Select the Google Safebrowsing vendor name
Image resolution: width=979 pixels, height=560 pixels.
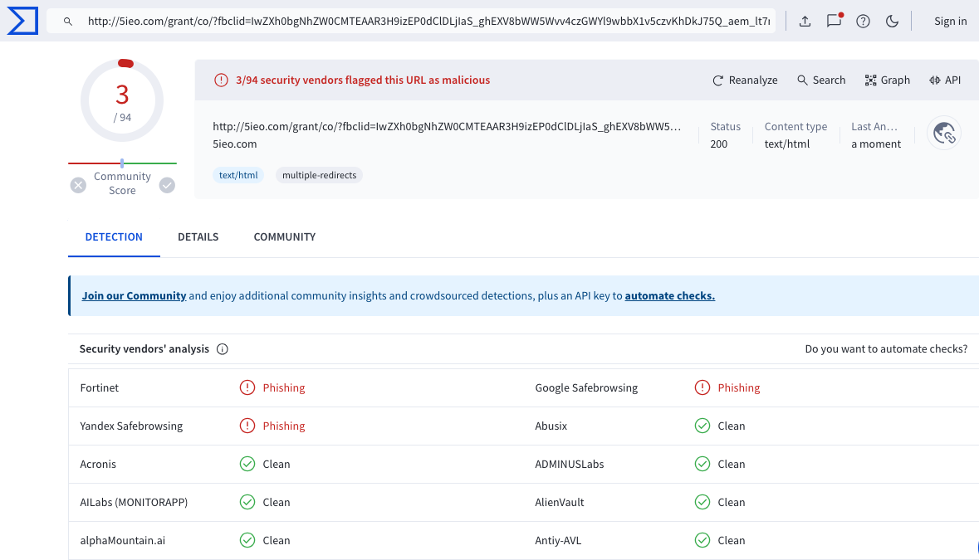586,388
